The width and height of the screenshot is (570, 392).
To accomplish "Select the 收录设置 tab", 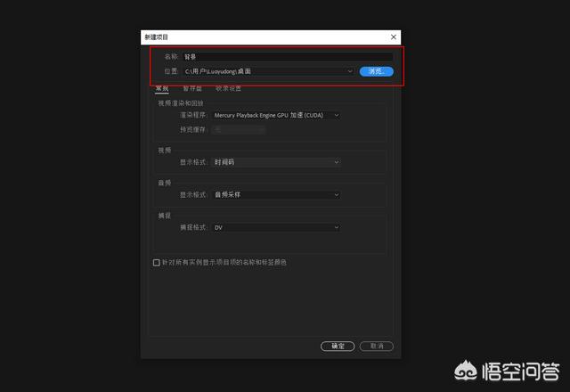I will [x=228, y=88].
